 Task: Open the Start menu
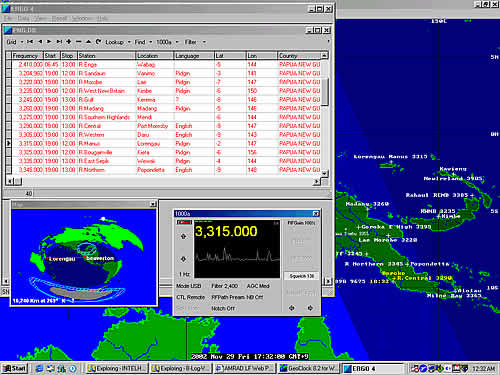(14, 368)
